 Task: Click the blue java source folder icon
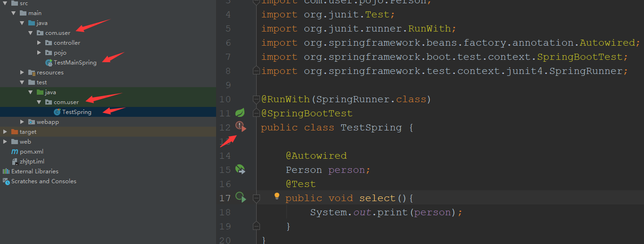(x=31, y=23)
